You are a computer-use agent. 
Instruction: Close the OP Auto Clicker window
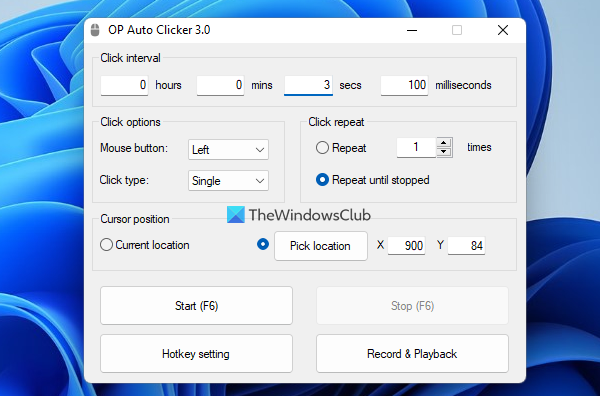click(503, 30)
